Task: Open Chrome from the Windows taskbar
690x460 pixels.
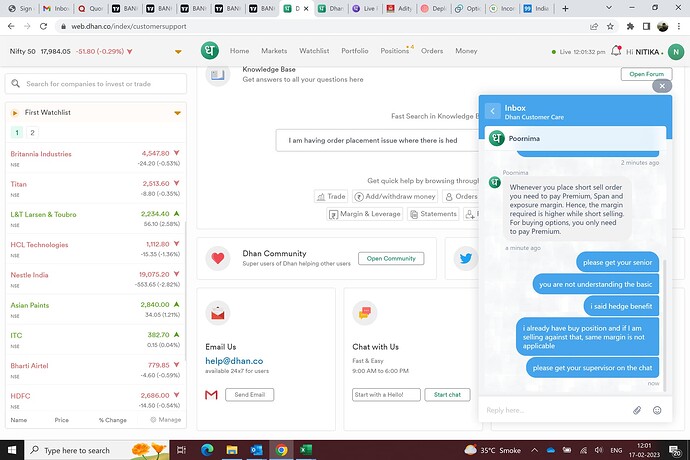Action: [282, 450]
